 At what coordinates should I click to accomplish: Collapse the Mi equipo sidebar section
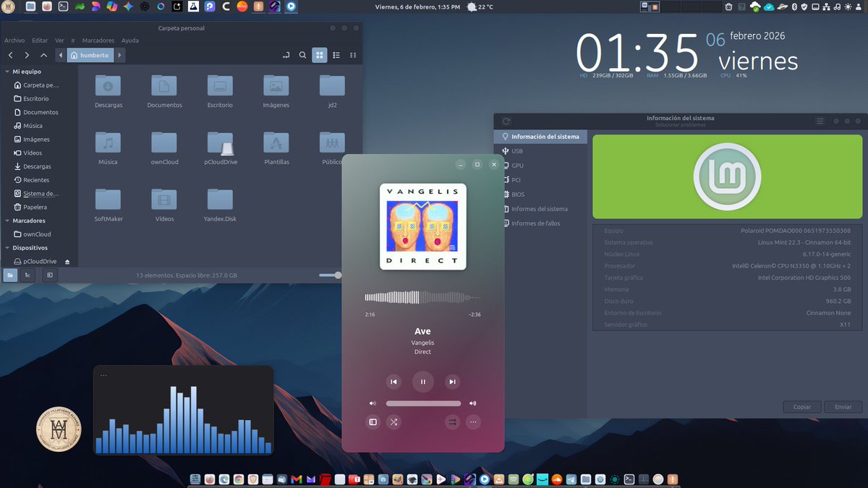[7, 72]
